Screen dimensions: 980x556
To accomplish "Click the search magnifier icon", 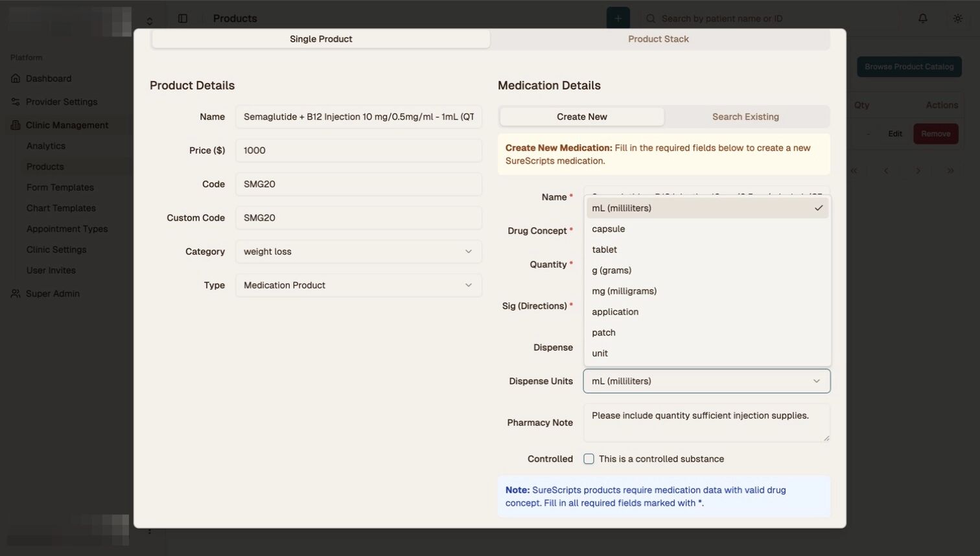I will 651,19.
